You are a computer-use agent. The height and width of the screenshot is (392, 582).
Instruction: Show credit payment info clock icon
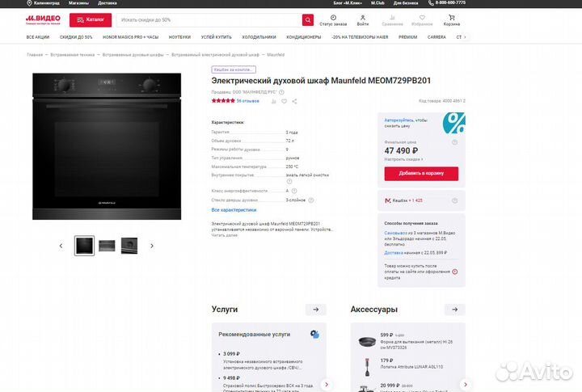click(x=454, y=272)
